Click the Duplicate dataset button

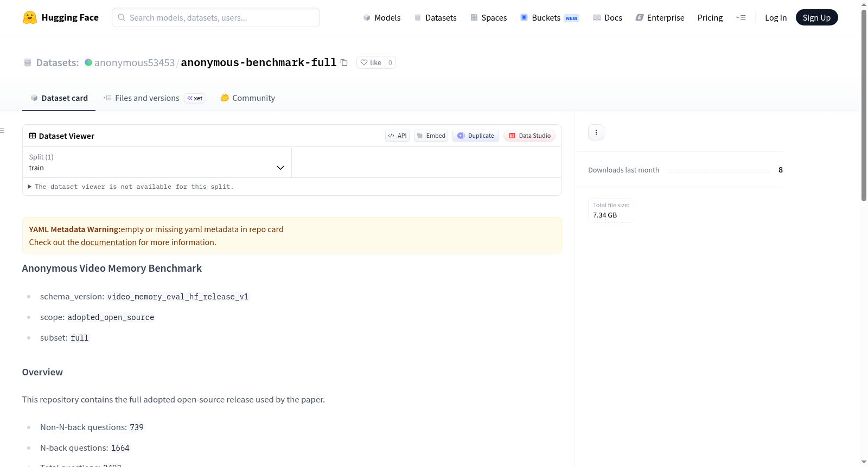pyautogui.click(x=476, y=136)
